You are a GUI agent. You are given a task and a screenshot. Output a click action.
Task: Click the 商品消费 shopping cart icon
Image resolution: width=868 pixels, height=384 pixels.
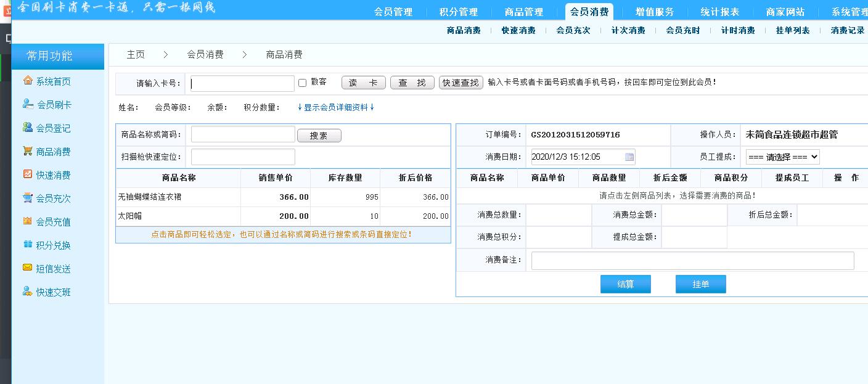click(x=28, y=151)
